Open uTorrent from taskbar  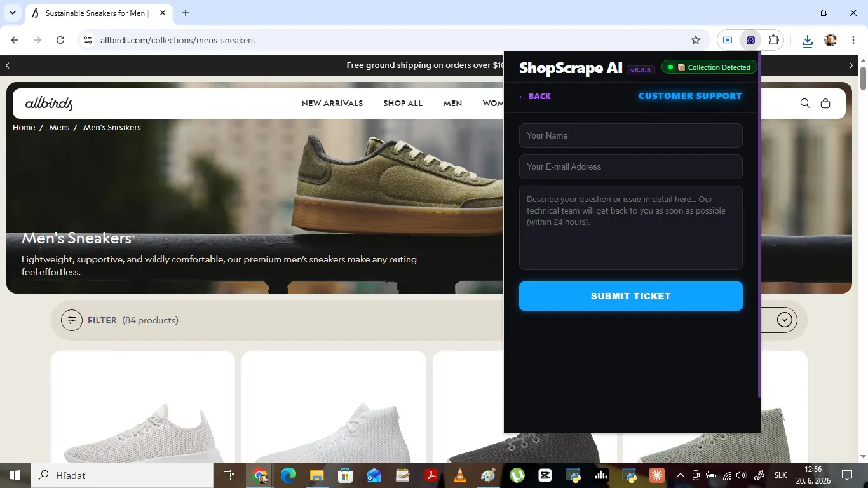[x=517, y=475]
